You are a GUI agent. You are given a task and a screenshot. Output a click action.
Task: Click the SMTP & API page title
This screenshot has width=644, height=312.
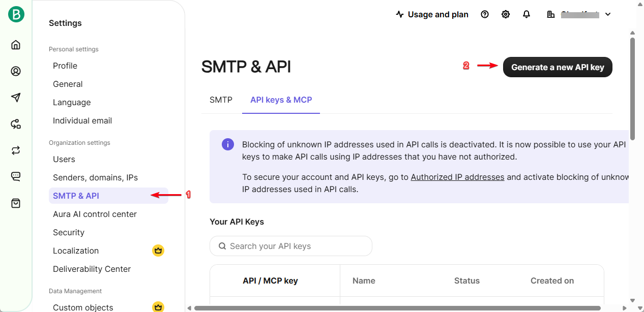point(246,67)
